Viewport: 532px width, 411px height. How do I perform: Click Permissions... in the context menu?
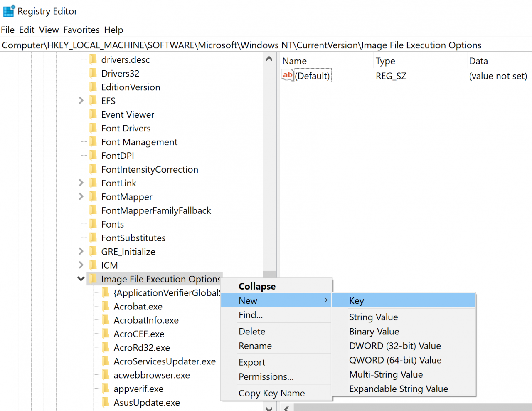pos(266,376)
